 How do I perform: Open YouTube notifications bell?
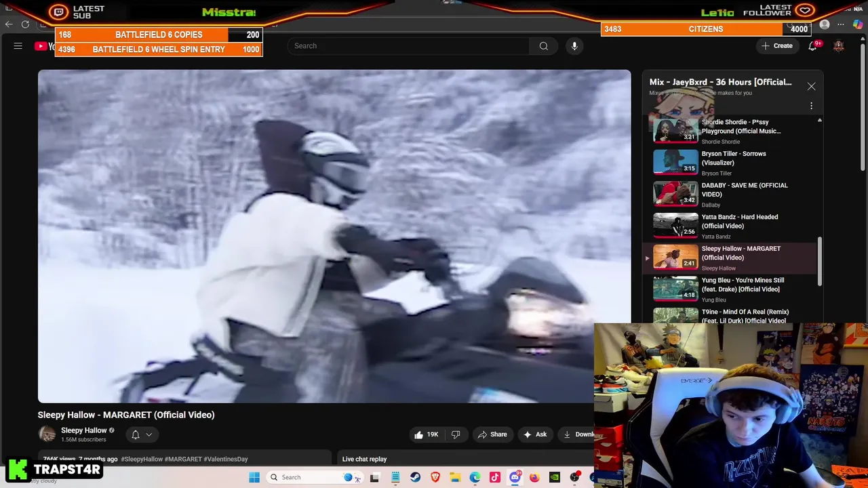click(x=812, y=46)
